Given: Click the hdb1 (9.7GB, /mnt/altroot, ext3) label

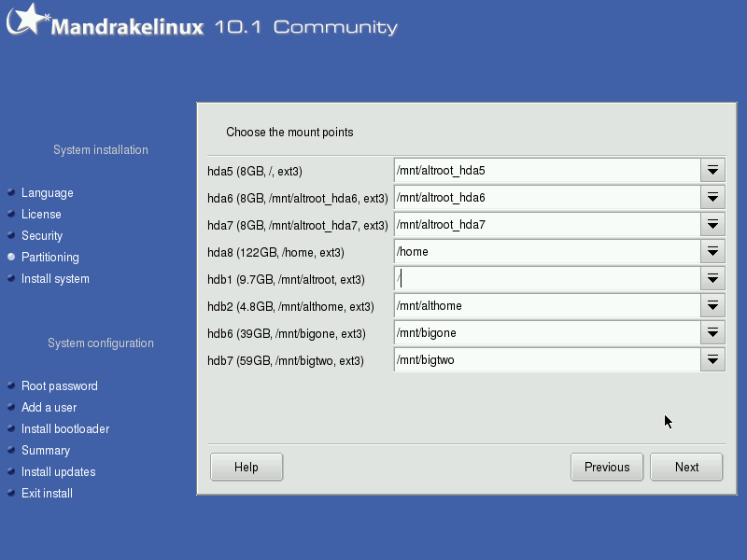Looking at the screenshot, I should (286, 279).
